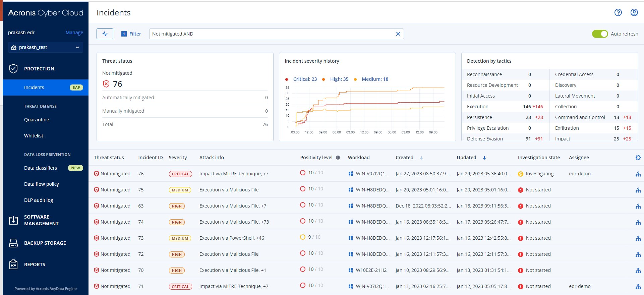644x295 pixels.
Task: Click the edr-demo assignee for incident 71
Action: point(580,286)
